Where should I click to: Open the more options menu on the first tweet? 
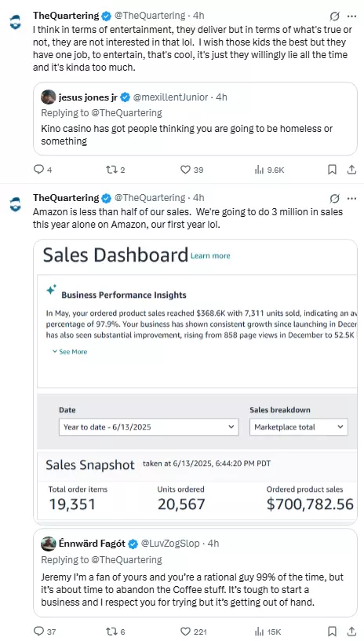click(x=351, y=16)
